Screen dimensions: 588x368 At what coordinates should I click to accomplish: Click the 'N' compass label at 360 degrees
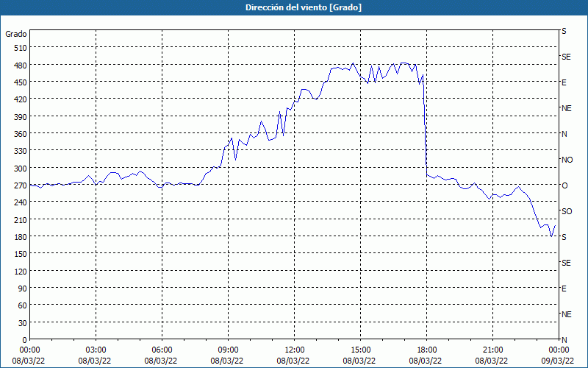pos(564,134)
